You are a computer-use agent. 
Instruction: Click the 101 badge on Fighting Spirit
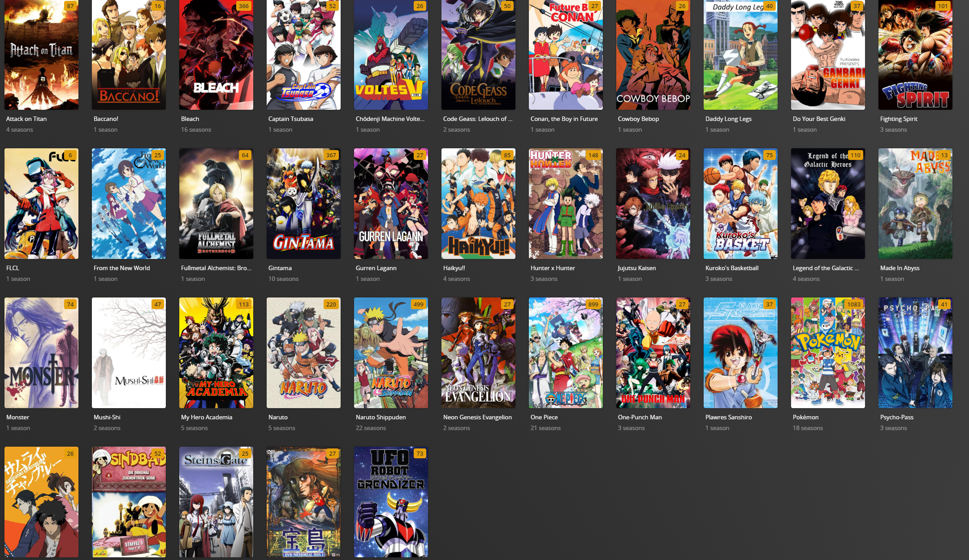tap(943, 6)
